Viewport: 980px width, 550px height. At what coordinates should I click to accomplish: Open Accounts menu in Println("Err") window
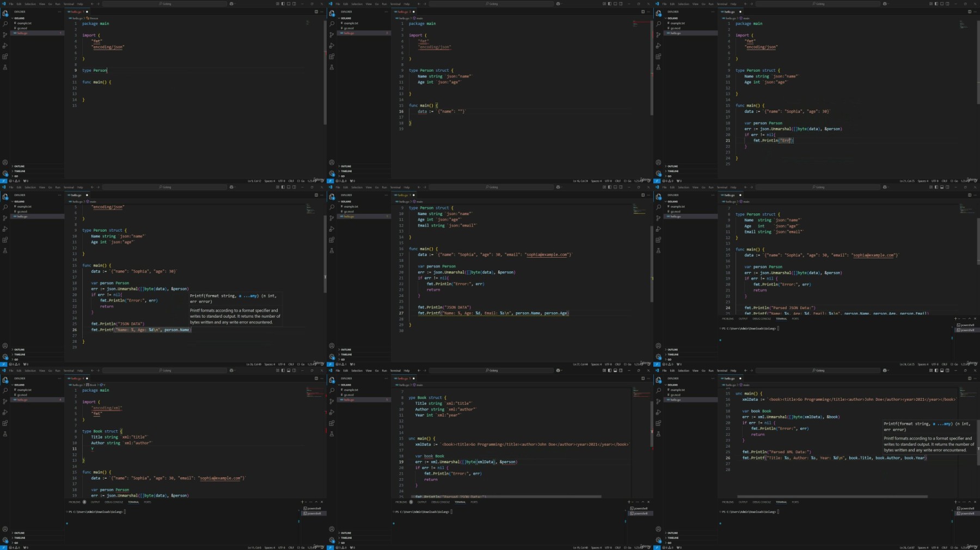click(x=658, y=163)
